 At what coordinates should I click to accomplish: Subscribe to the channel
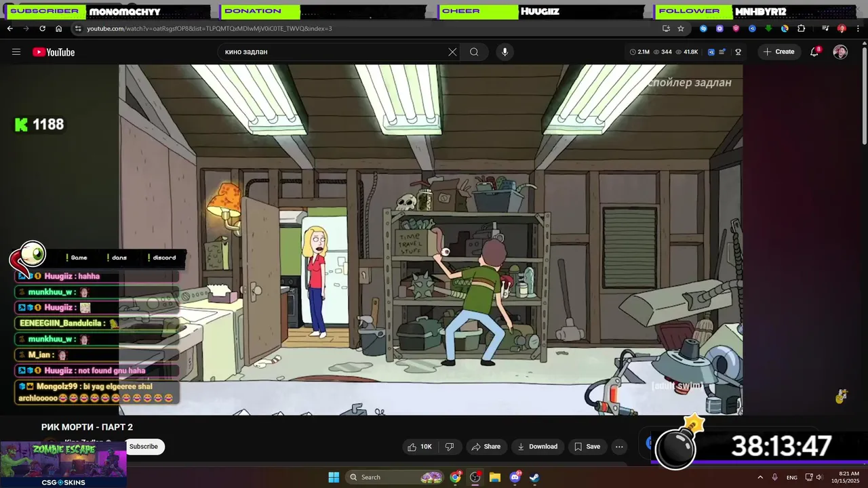click(144, 447)
